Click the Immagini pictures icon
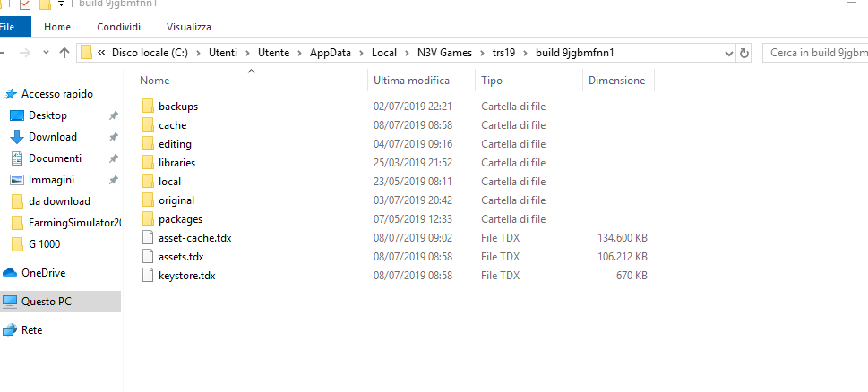The width and height of the screenshot is (868, 392). [17, 180]
